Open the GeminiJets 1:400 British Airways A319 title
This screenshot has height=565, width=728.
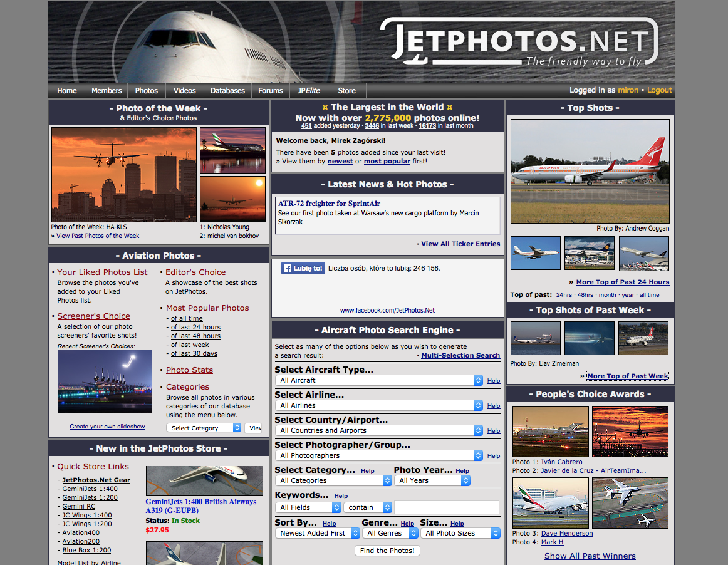click(201, 506)
